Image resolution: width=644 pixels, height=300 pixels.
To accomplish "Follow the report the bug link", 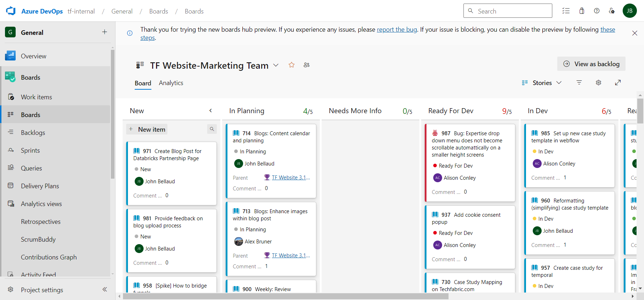I will (397, 30).
